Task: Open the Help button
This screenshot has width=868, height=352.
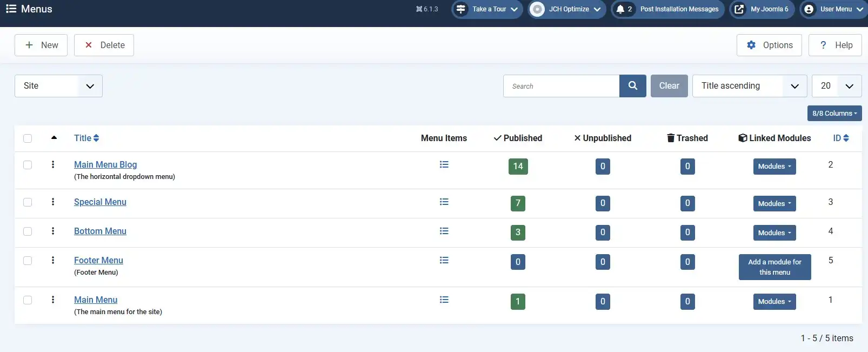Action: point(835,45)
